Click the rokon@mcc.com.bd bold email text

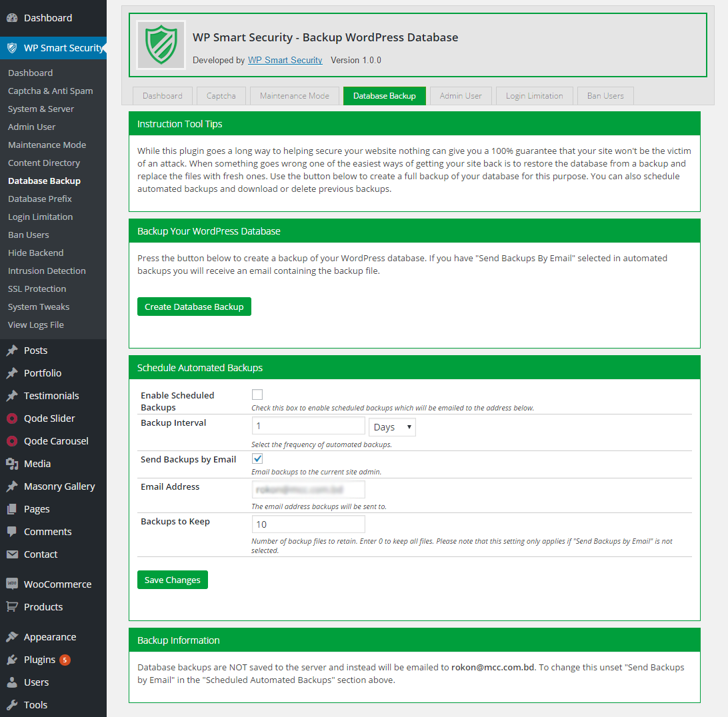click(493, 667)
